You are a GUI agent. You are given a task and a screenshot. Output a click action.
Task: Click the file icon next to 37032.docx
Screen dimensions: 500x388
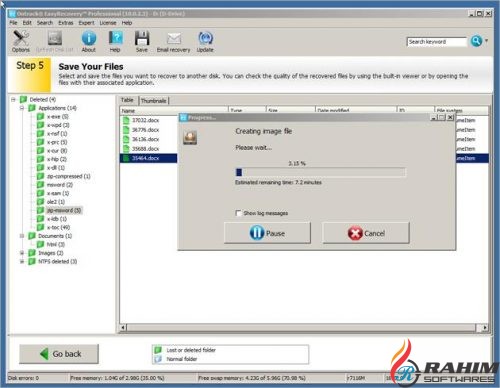click(x=126, y=120)
